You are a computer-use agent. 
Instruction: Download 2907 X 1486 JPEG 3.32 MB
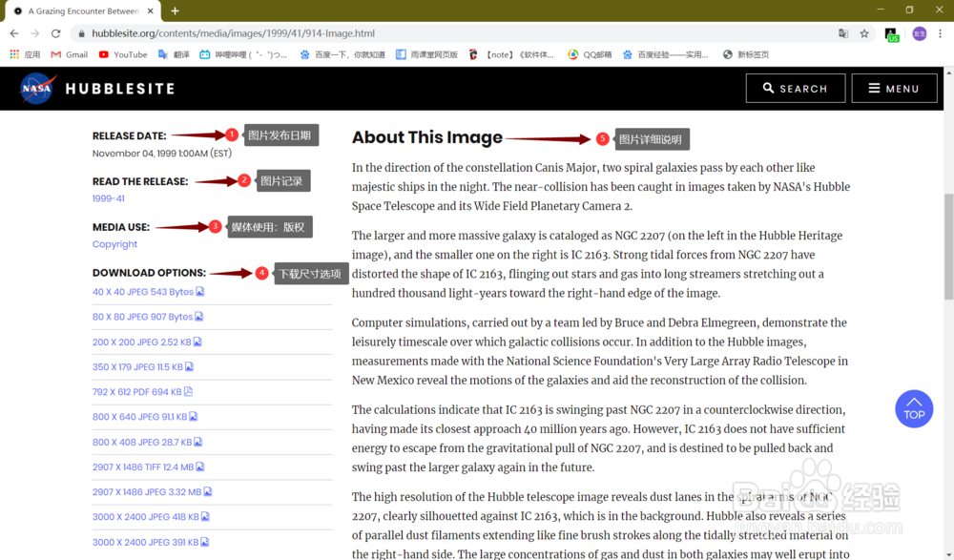pyautogui.click(x=152, y=492)
